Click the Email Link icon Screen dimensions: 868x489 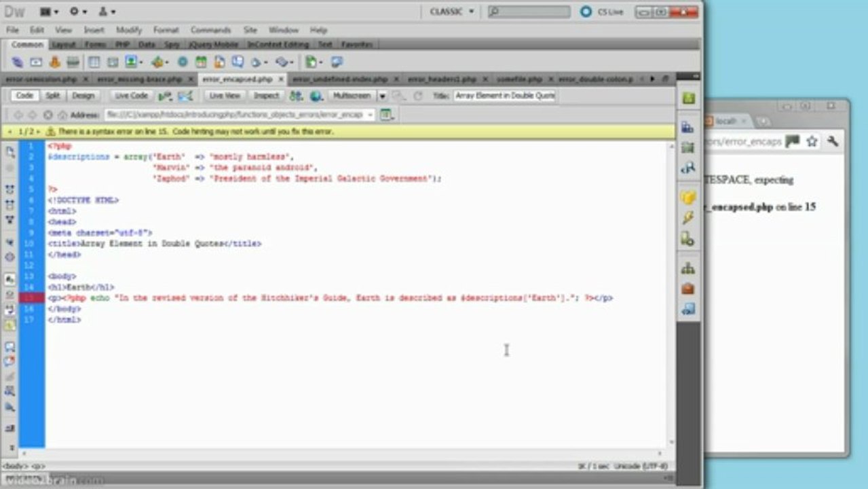point(36,62)
